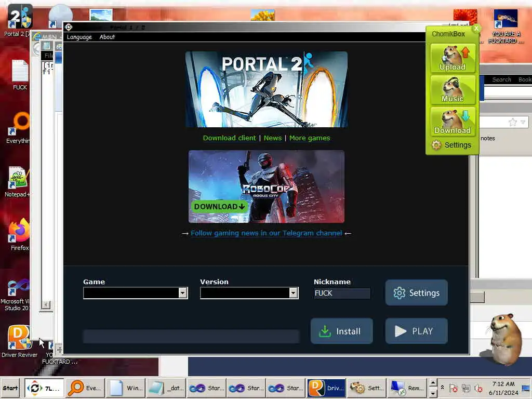Expand hidden system tray icons chevron
The width and height of the screenshot is (532, 399).
[443, 387]
